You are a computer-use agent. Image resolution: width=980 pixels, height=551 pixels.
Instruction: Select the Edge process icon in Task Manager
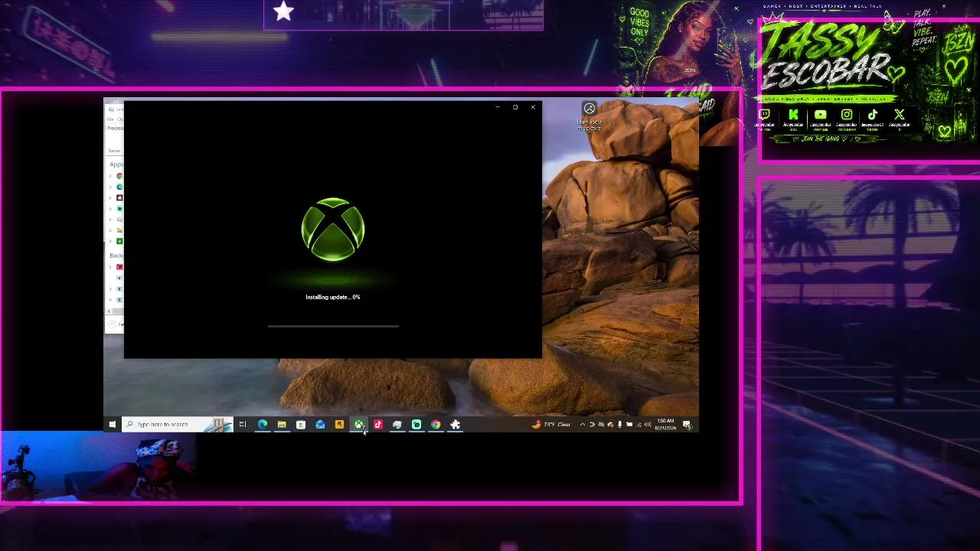coord(119,187)
